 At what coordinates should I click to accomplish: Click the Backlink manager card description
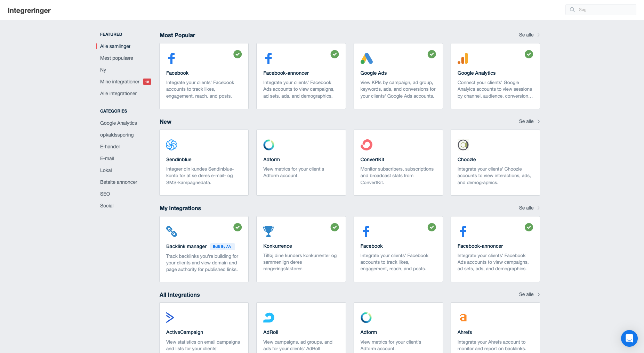(x=202, y=263)
